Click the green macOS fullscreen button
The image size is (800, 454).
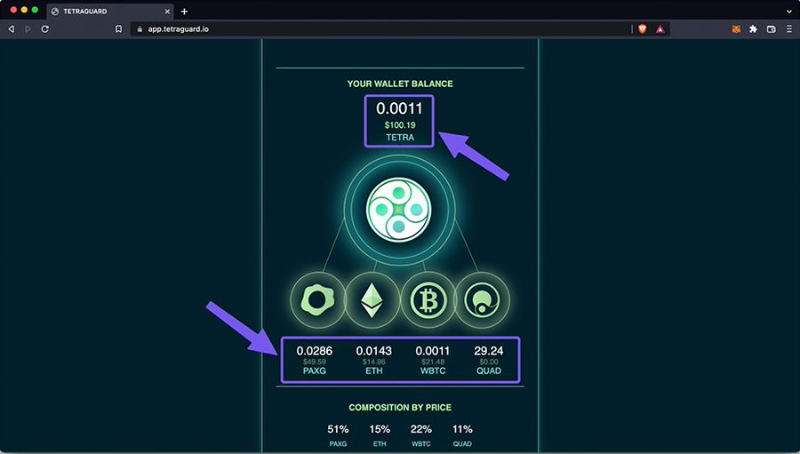pyautogui.click(x=35, y=10)
